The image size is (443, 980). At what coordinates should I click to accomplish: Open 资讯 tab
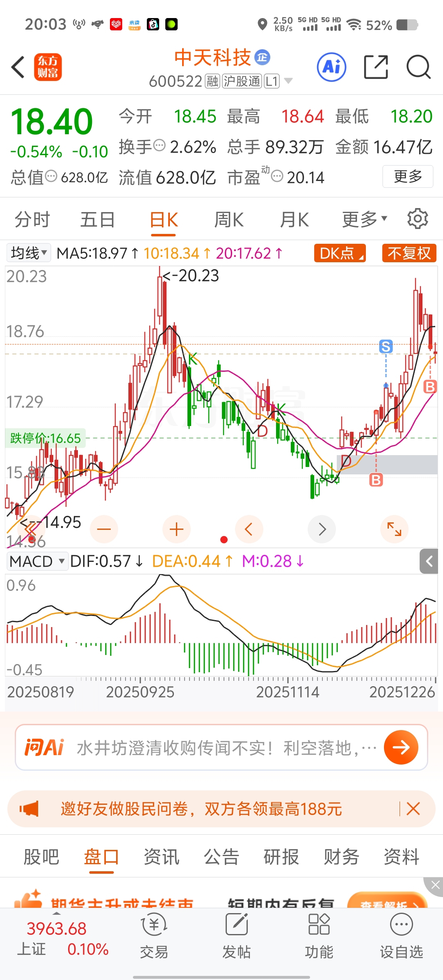162,857
